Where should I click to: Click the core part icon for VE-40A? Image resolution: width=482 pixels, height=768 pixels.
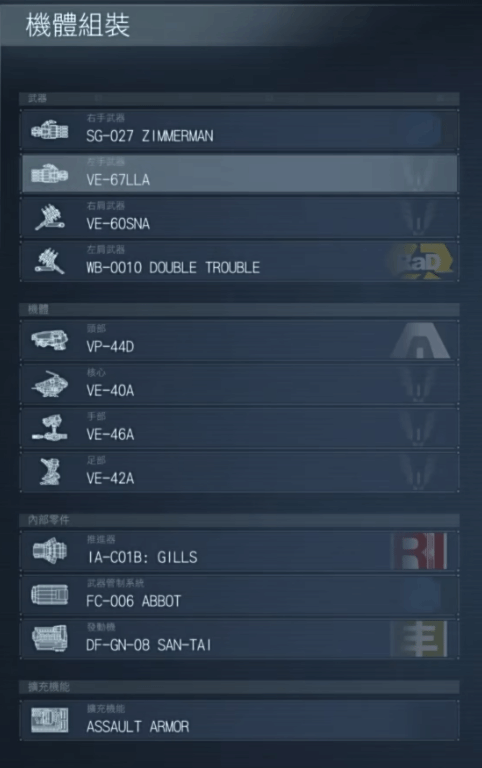(49, 384)
